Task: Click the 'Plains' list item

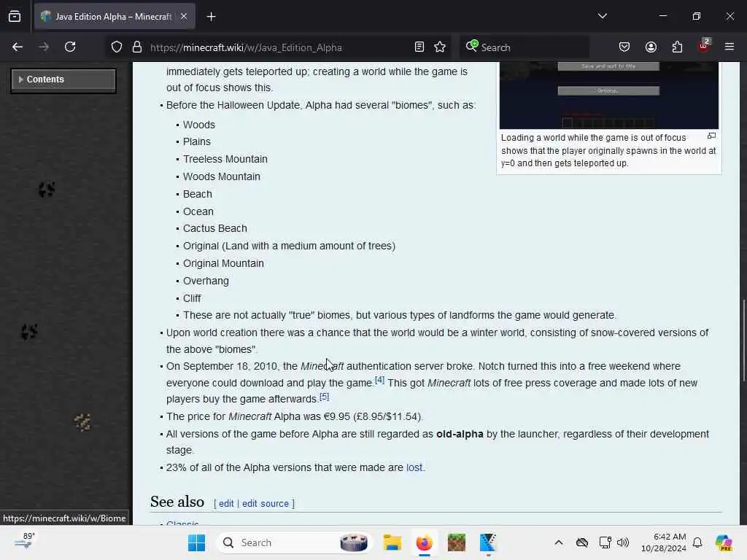Action: [197, 142]
